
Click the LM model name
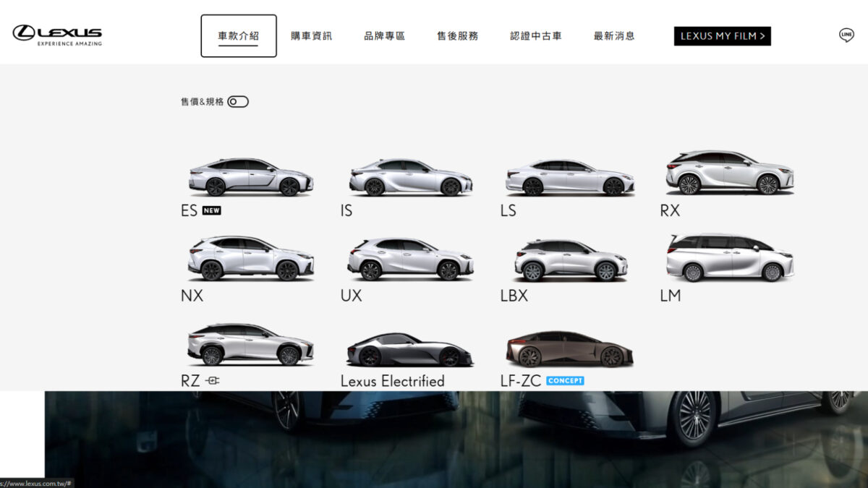671,296
